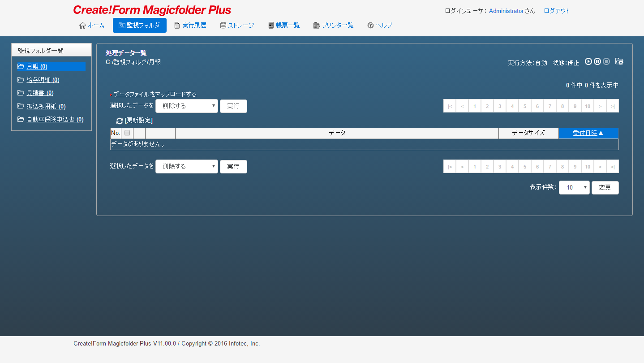Click folder icon next to 給与明細

21,80
